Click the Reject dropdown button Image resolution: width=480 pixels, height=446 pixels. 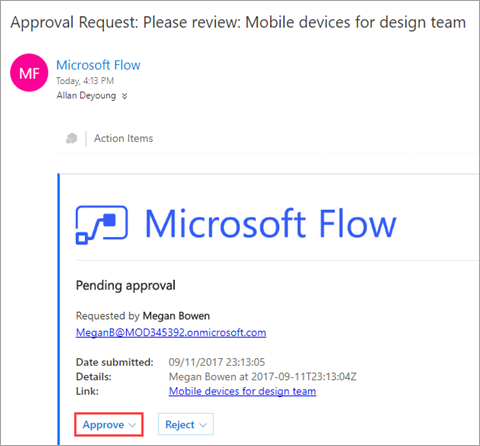pyautogui.click(x=186, y=424)
